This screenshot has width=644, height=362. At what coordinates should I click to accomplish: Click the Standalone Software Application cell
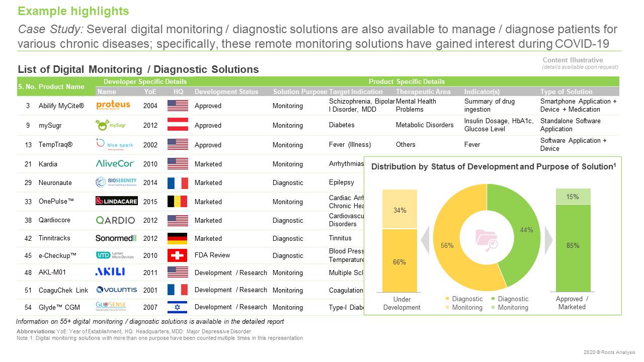coord(571,125)
